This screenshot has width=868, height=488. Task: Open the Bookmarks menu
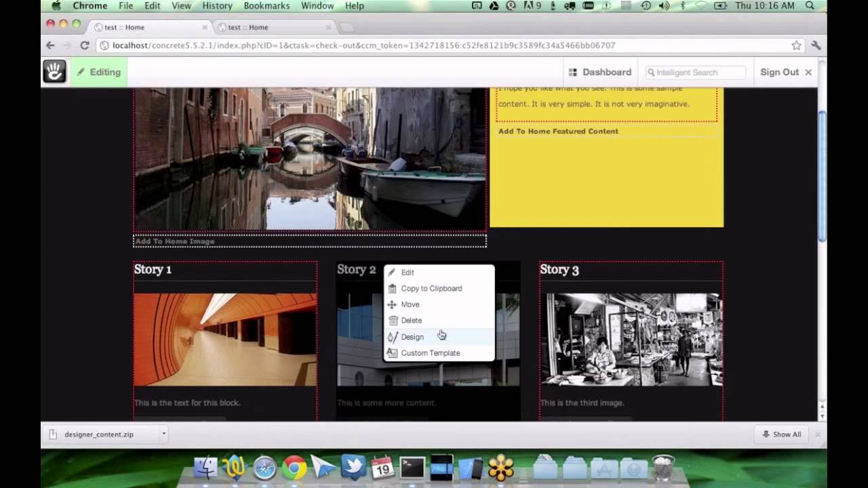pyautogui.click(x=267, y=5)
